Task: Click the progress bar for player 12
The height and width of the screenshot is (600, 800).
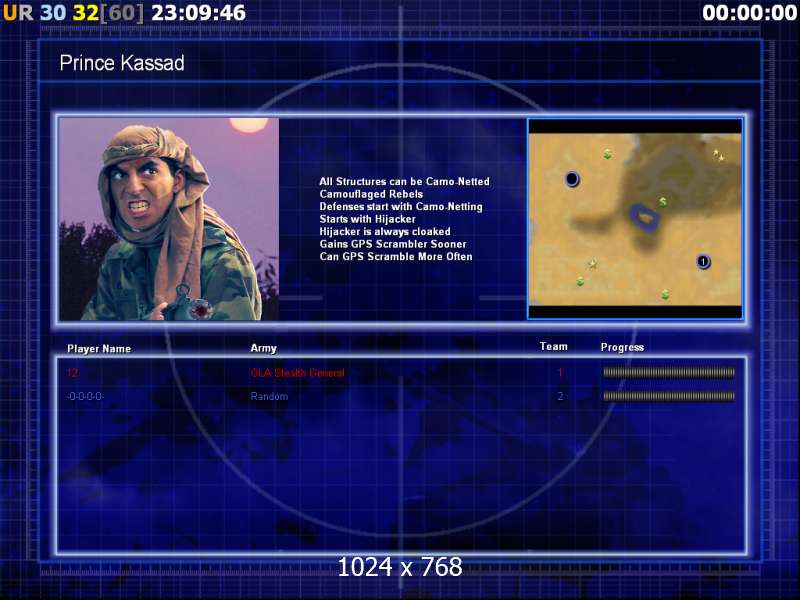Action: pyautogui.click(x=669, y=372)
